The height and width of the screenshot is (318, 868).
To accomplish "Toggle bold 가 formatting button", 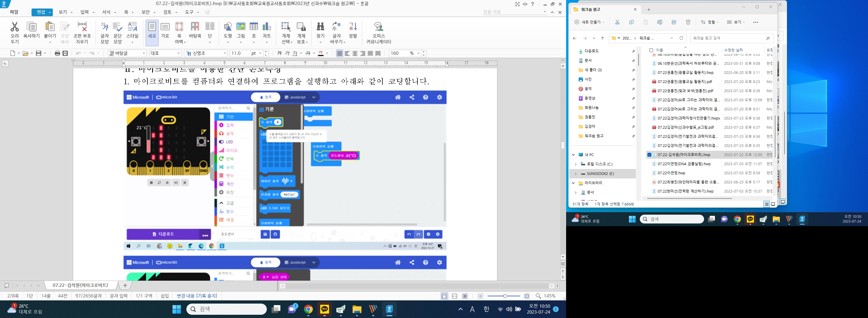I will [279, 53].
